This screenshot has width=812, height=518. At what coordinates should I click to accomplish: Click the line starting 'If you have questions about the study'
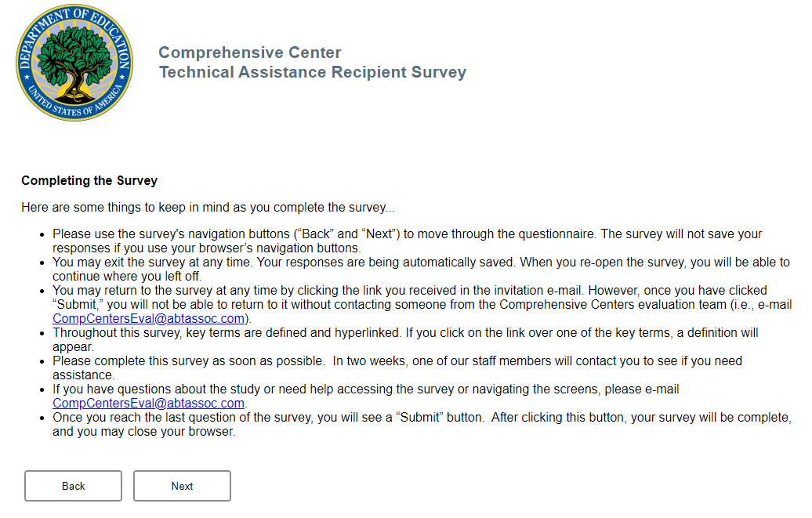pyautogui.click(x=365, y=389)
